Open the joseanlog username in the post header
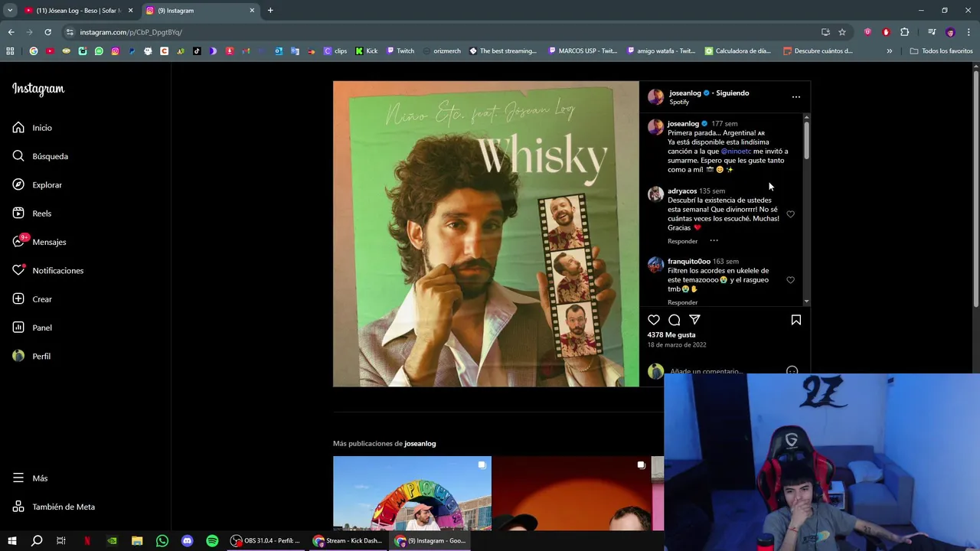The width and height of the screenshot is (980, 551). 685,93
